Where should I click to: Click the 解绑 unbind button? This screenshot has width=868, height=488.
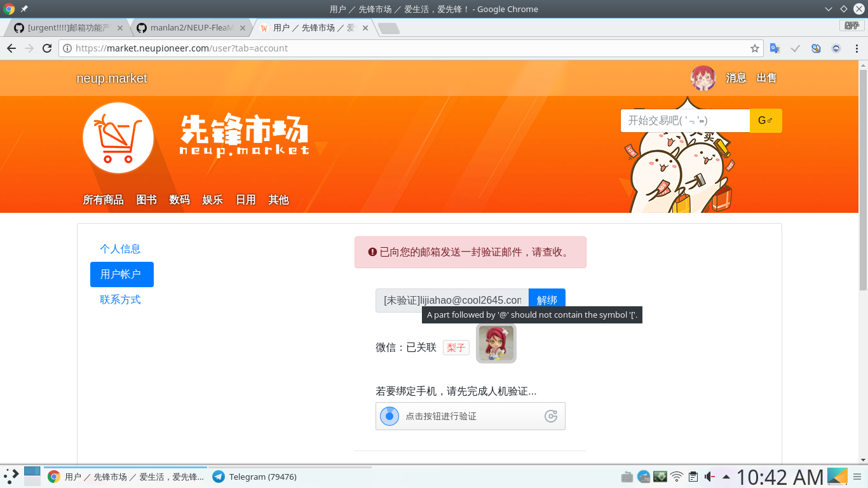[547, 301]
